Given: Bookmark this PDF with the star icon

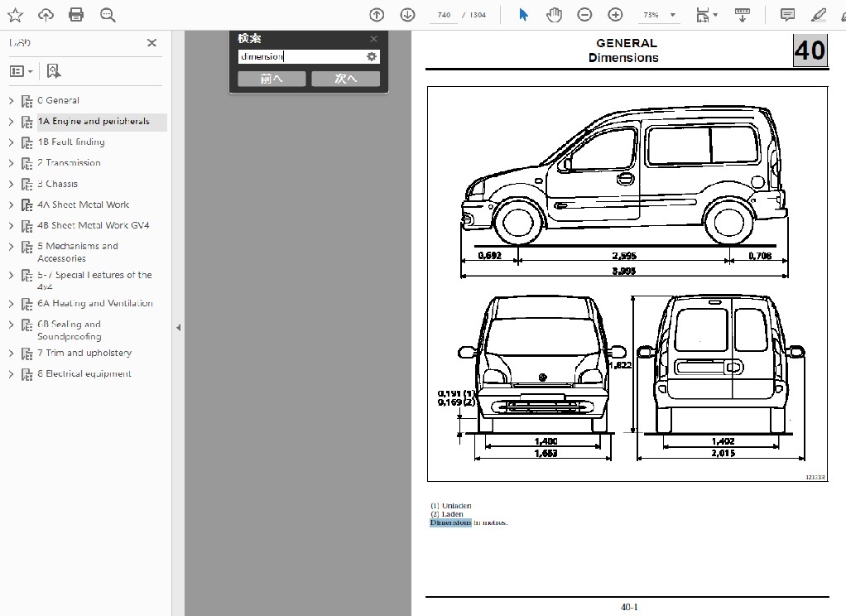Looking at the screenshot, I should coord(15,15).
